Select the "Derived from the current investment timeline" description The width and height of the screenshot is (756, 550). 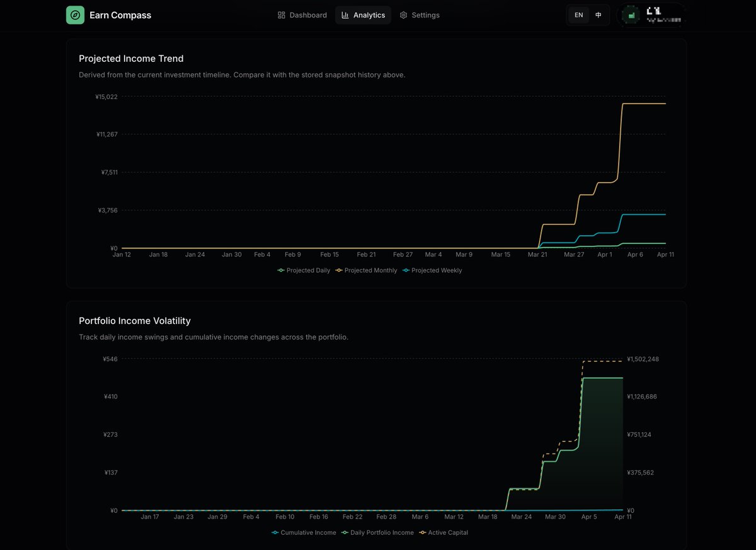click(x=242, y=75)
